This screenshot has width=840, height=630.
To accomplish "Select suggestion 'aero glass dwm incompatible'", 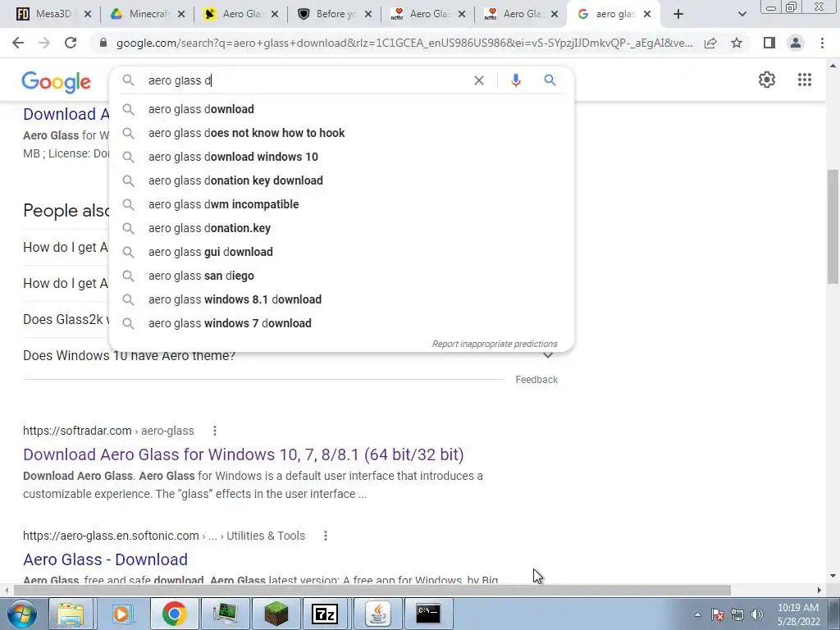I will (x=342, y=204).
